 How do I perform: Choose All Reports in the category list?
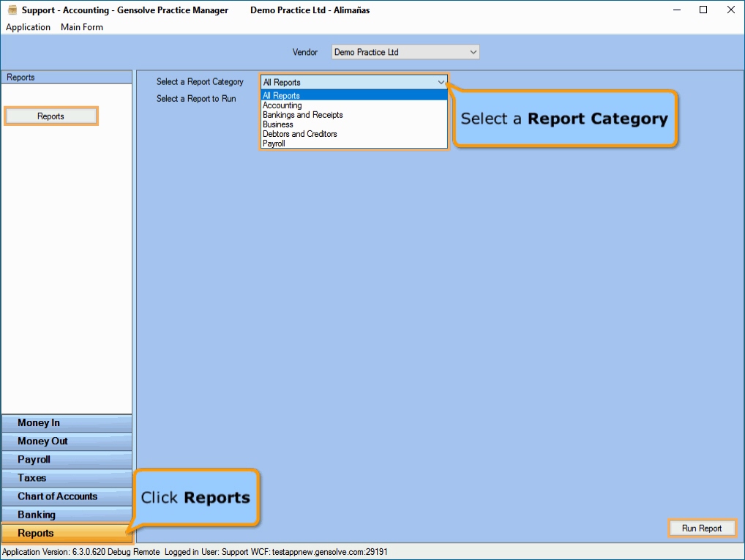354,96
